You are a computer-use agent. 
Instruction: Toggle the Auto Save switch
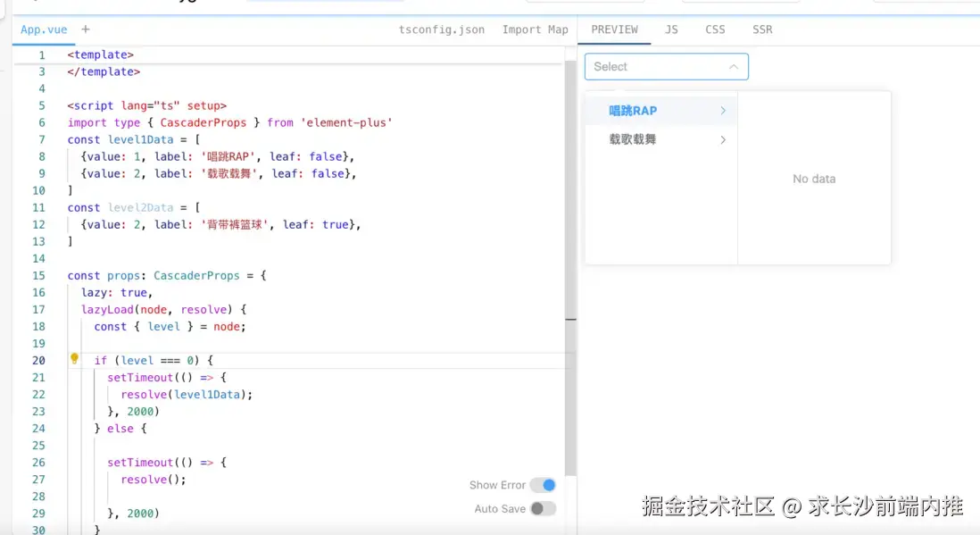pos(543,509)
